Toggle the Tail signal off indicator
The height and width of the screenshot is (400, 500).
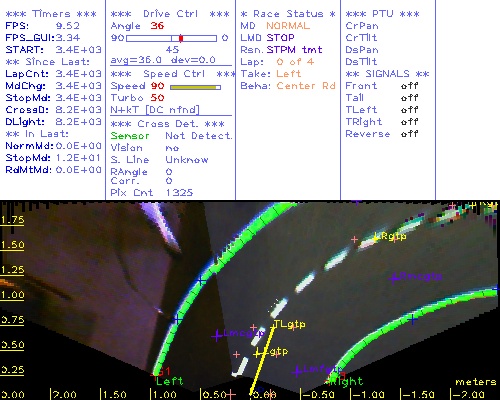[x=409, y=98]
